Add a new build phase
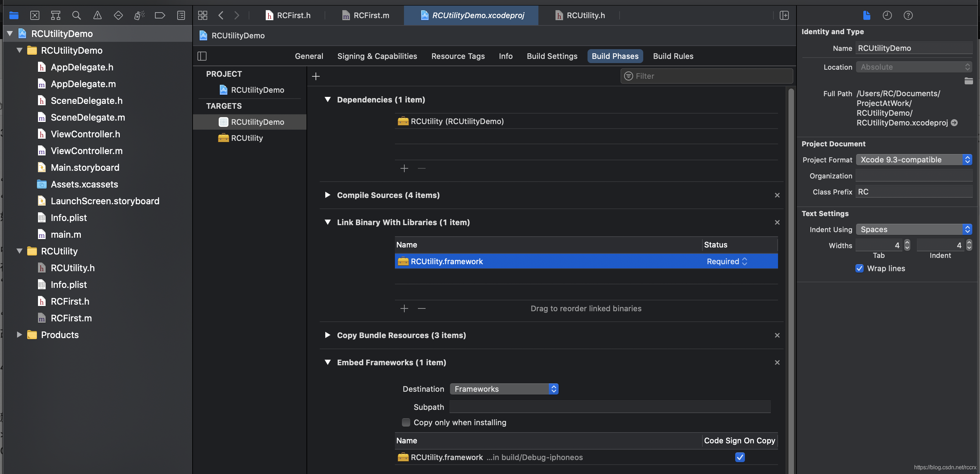The image size is (980, 474). (316, 76)
